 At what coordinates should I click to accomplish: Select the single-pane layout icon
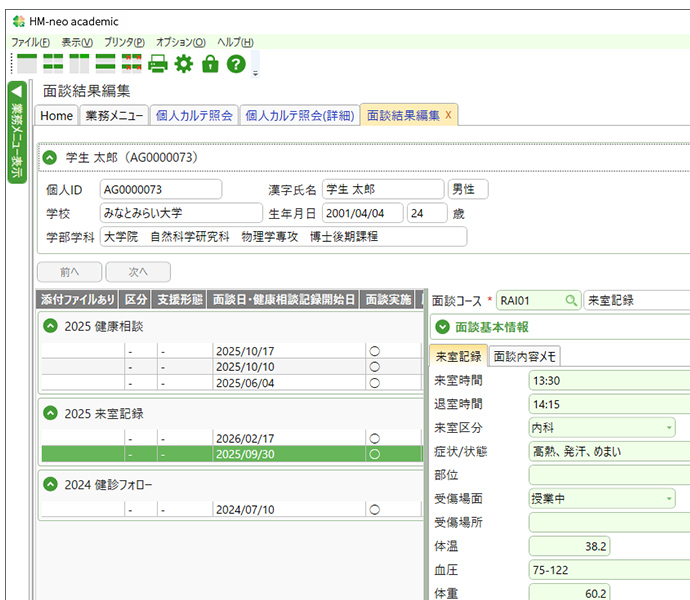coord(27,64)
